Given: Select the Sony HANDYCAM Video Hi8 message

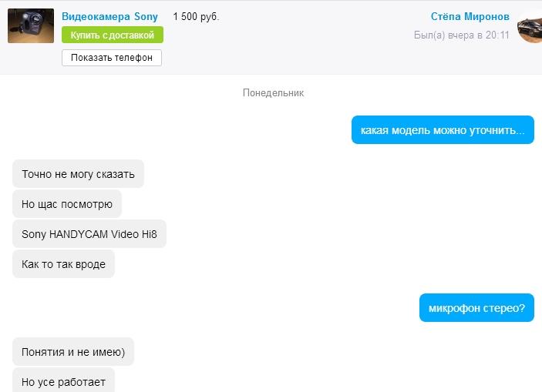Looking at the screenshot, I should coord(89,234).
